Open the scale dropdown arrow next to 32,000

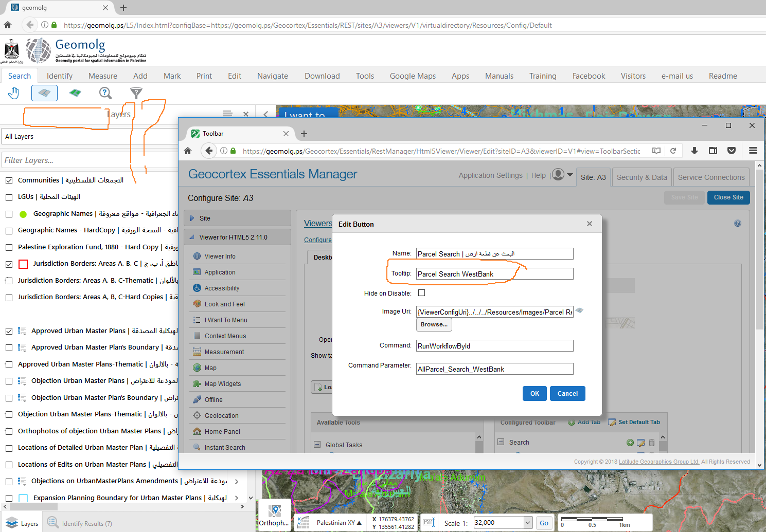(x=528, y=523)
